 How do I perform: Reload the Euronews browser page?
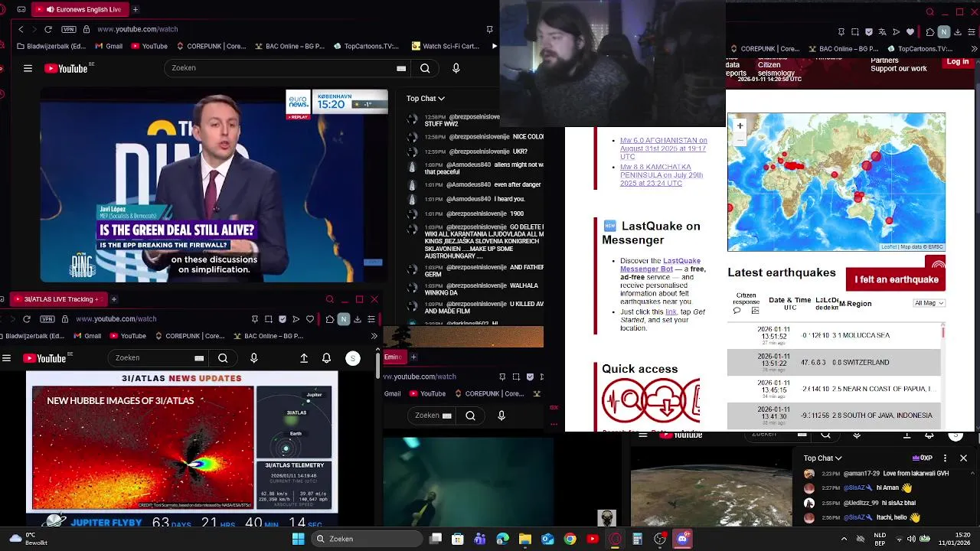(x=48, y=29)
